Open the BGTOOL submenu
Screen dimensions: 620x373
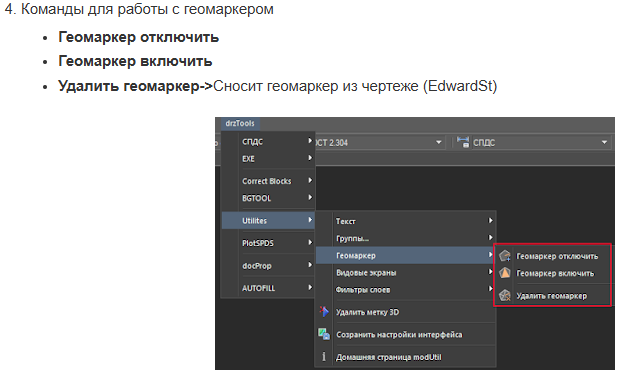coord(268,198)
